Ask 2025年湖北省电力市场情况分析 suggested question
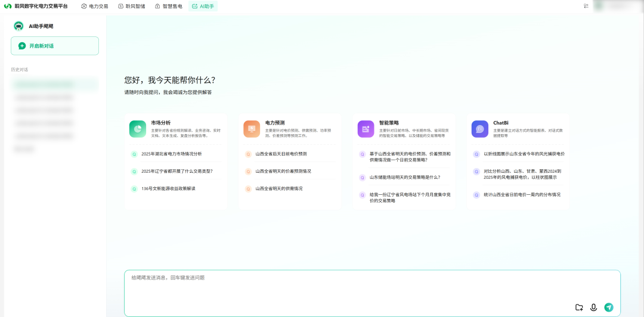This screenshot has width=644, height=317. click(171, 154)
